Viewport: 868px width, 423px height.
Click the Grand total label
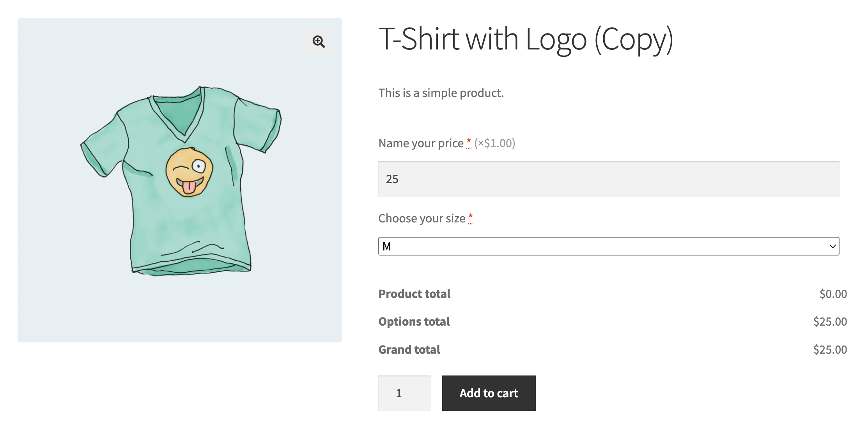coord(409,350)
